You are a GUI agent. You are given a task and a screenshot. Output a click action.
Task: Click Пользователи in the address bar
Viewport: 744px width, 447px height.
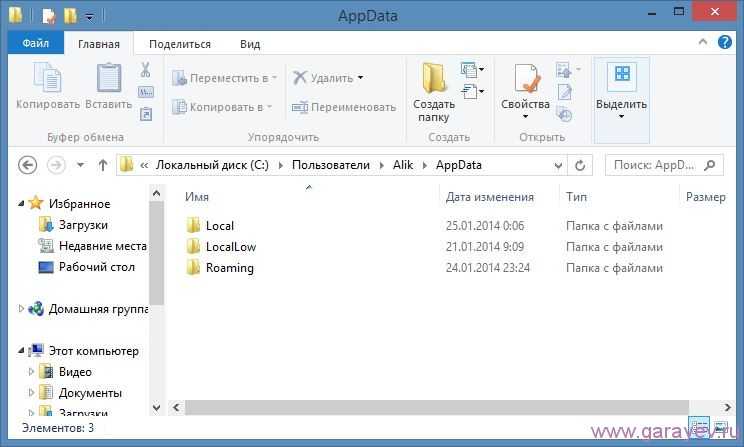[x=331, y=165]
